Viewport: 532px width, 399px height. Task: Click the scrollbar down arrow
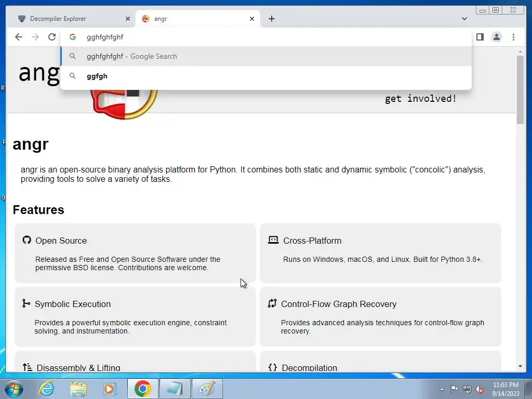coord(520,366)
